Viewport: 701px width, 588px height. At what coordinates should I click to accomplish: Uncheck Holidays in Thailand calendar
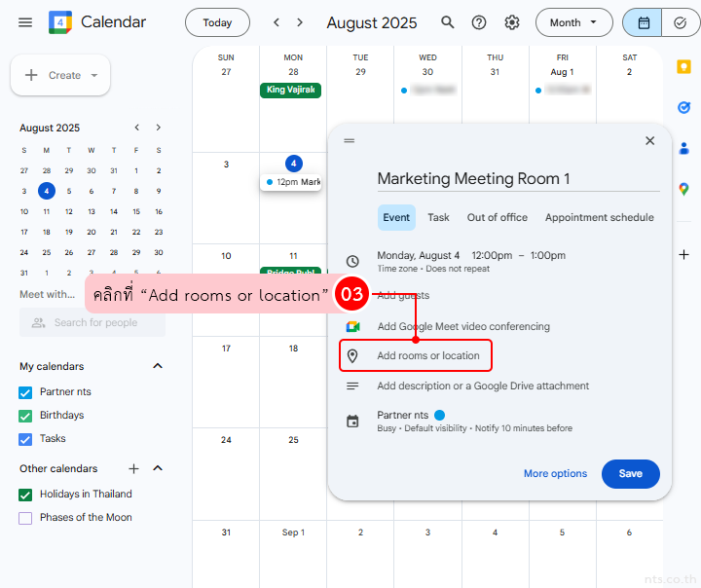(25, 495)
